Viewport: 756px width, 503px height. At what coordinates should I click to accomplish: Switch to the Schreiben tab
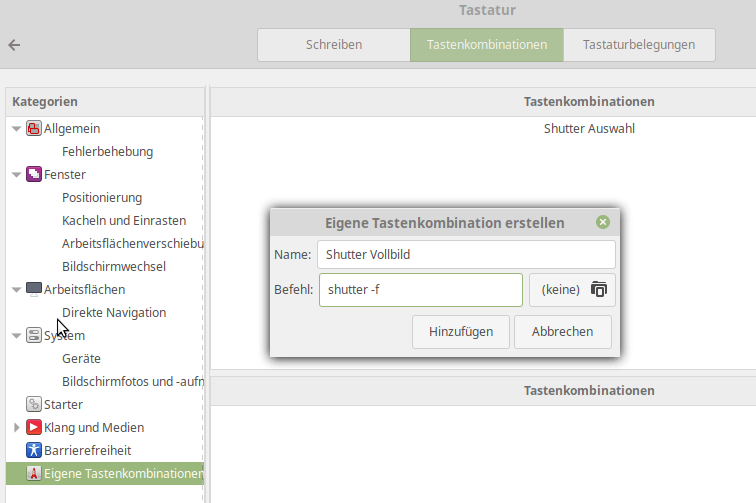[x=334, y=45]
